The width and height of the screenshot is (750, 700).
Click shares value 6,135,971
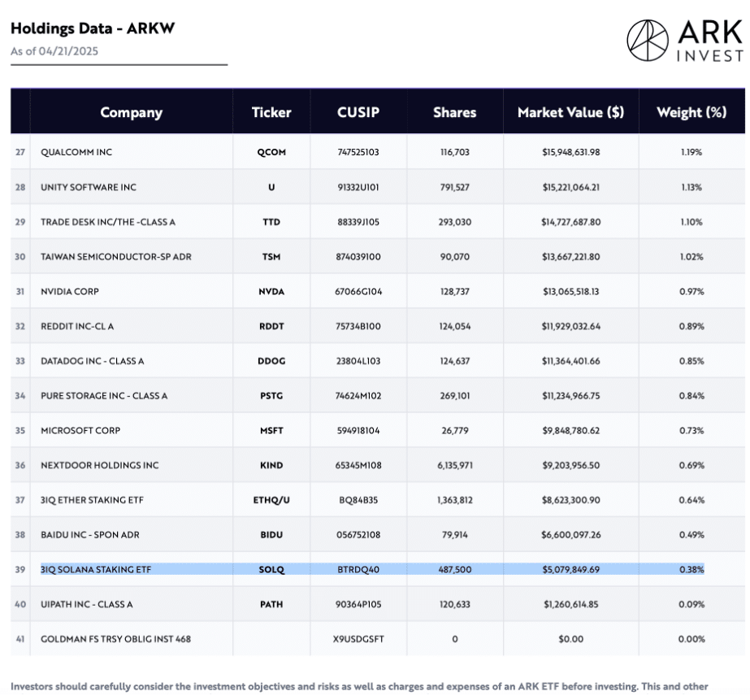pyautogui.click(x=454, y=466)
